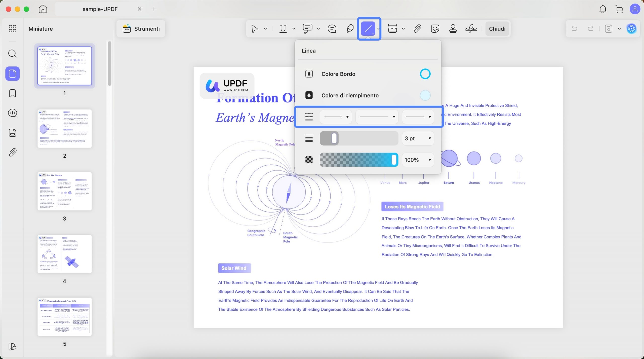The height and width of the screenshot is (359, 644).
Task: Expand the line start style dropdown
Action: 336,117
